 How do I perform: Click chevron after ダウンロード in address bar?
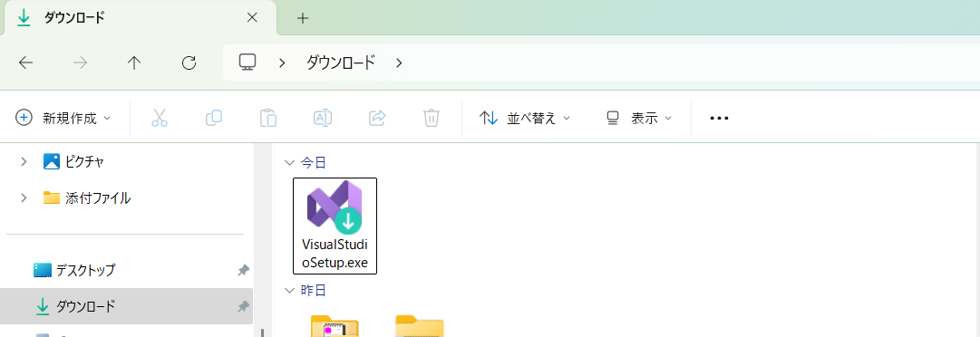[x=399, y=63]
